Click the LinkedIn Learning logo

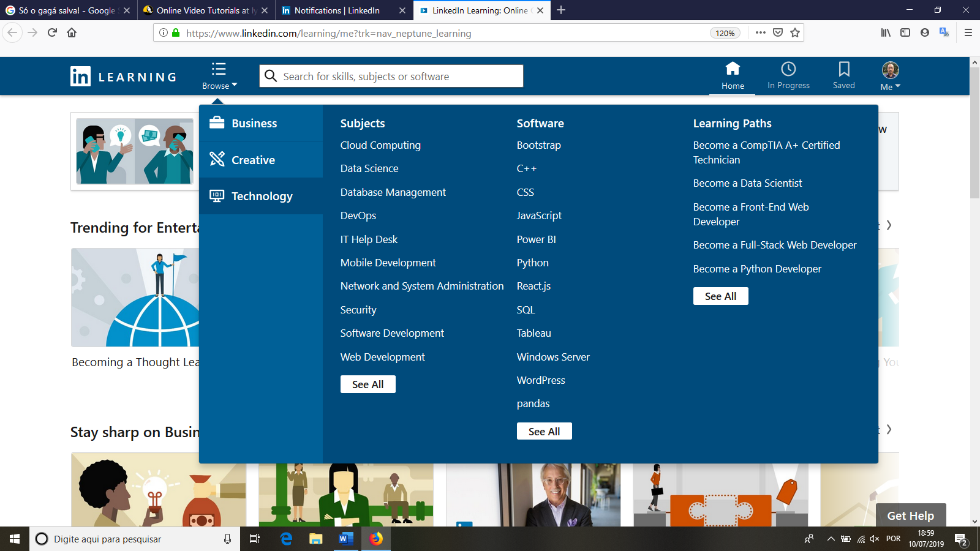(x=123, y=77)
